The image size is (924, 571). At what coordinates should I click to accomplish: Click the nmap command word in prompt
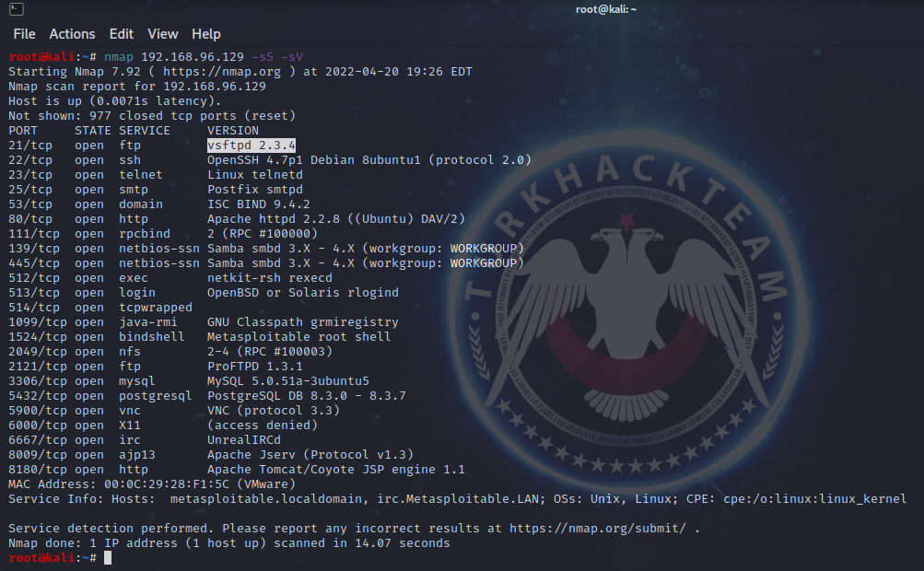tap(119, 57)
